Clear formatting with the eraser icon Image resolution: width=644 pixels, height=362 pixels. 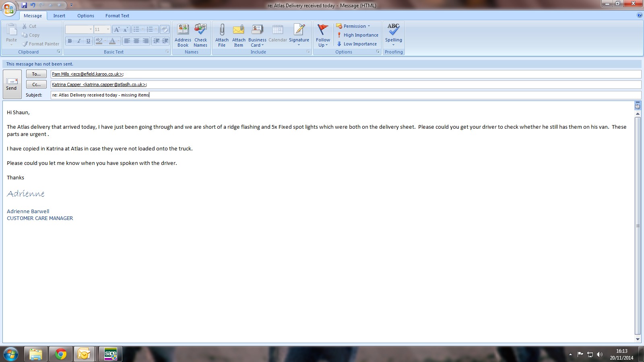tap(164, 29)
